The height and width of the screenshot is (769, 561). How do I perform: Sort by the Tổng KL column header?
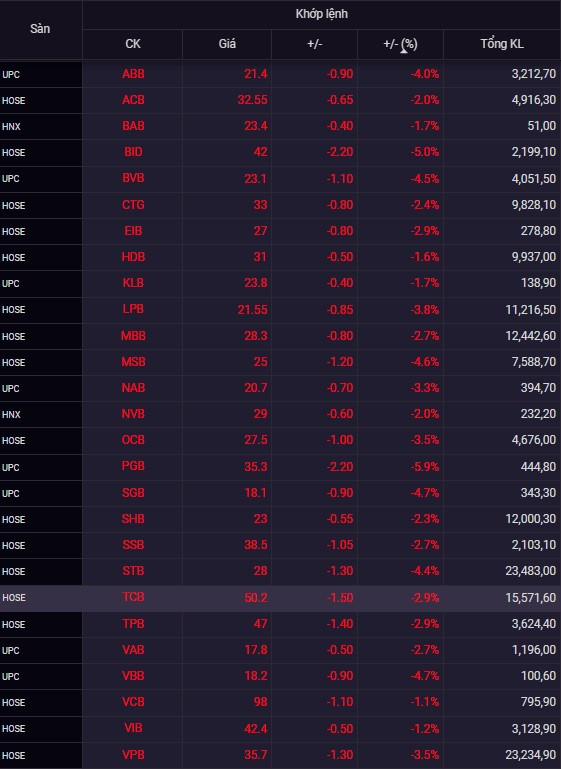[502, 44]
